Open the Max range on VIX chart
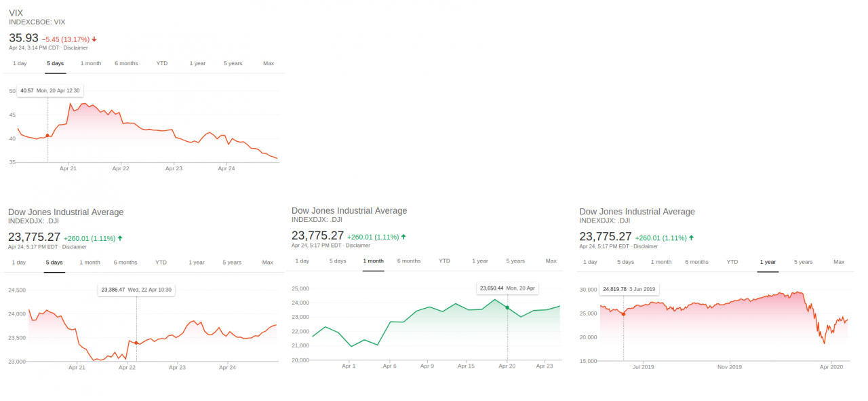 (269, 63)
